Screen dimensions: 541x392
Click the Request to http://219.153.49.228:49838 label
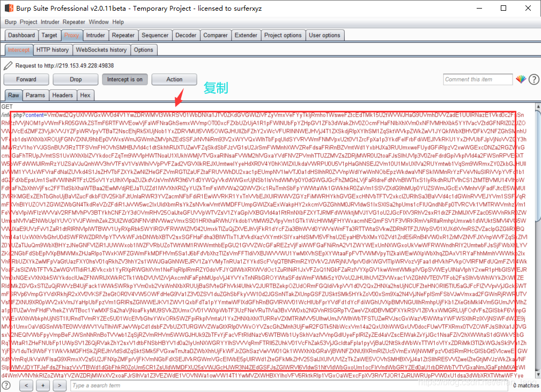[64, 65]
